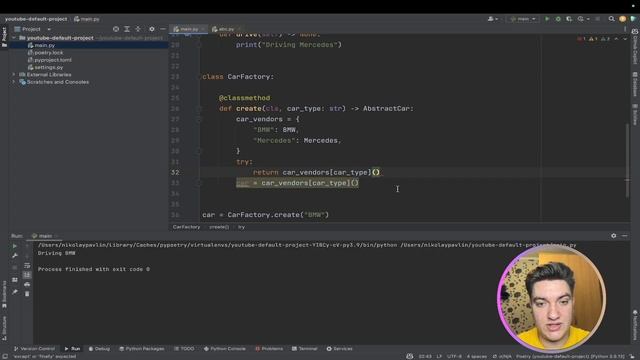The height and width of the screenshot is (360, 640).
Task: Hide the Run panel with the minus icon
Action: (624, 236)
